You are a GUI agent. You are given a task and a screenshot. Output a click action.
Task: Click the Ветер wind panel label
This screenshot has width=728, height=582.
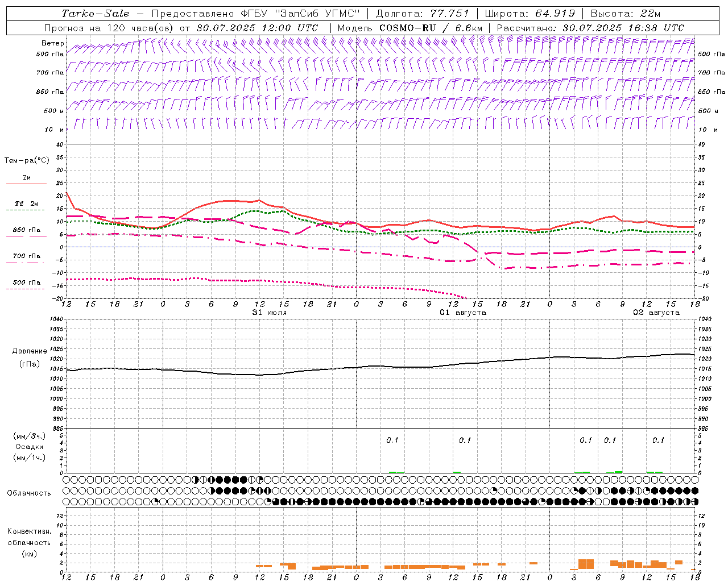52,43
